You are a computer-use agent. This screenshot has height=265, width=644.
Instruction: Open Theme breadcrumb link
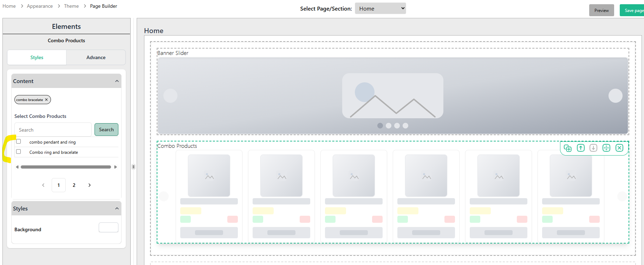[71, 6]
